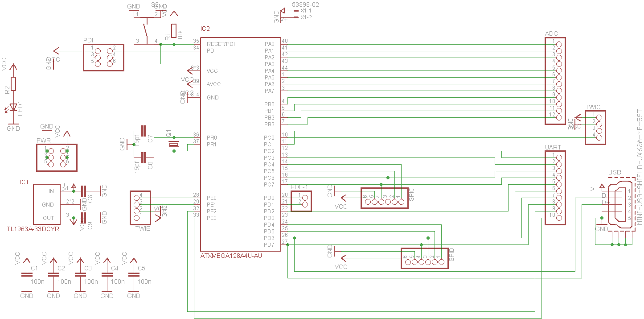644x319 pixels.
Task: Click the PR0 pin label
Action: coord(212,138)
